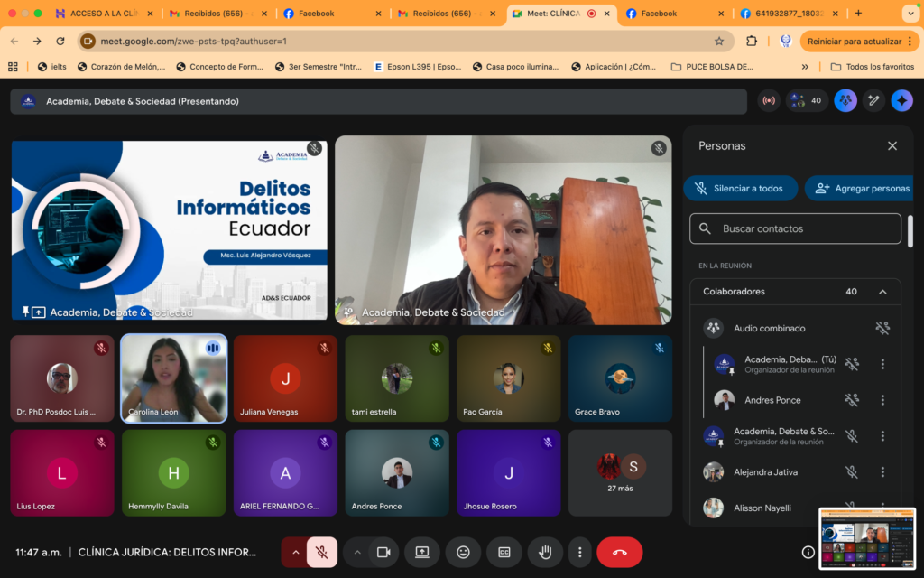
Task: Click the Gemini sparkle icon at top right
Action: pyautogui.click(x=901, y=101)
